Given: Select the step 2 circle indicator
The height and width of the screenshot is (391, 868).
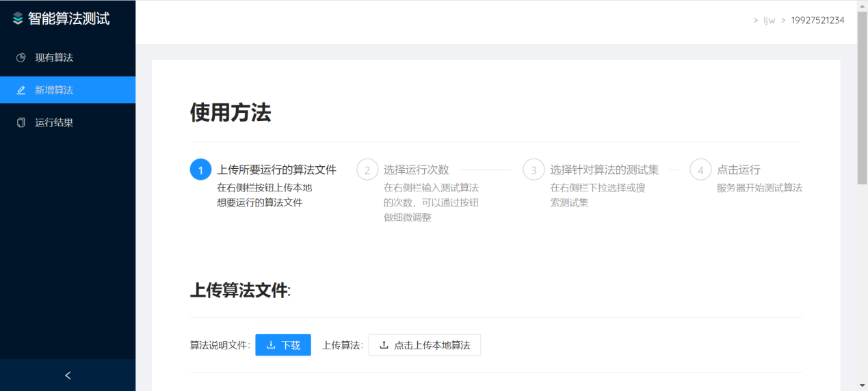Looking at the screenshot, I should coord(367,170).
